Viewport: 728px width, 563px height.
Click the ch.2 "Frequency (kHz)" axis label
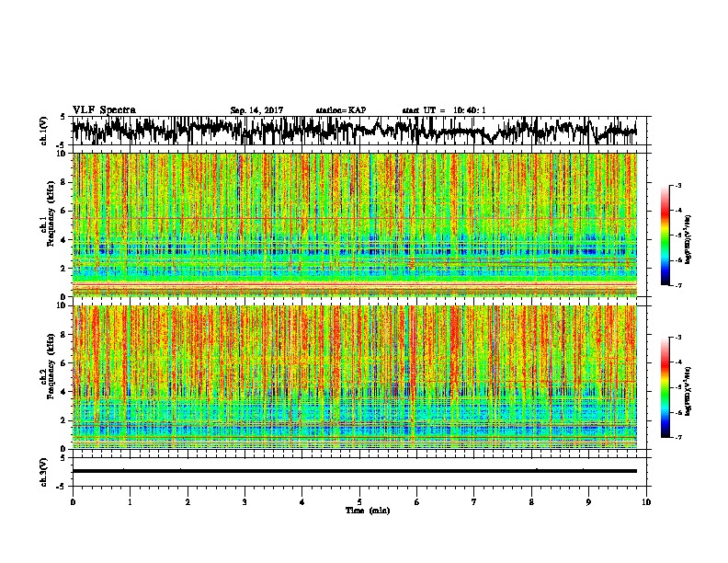[x=51, y=366]
